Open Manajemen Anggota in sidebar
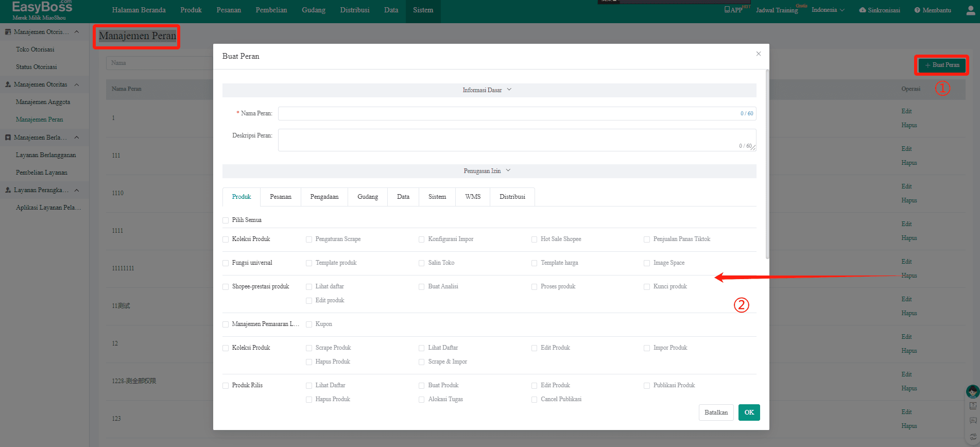Image resolution: width=980 pixels, height=447 pixels. [43, 102]
